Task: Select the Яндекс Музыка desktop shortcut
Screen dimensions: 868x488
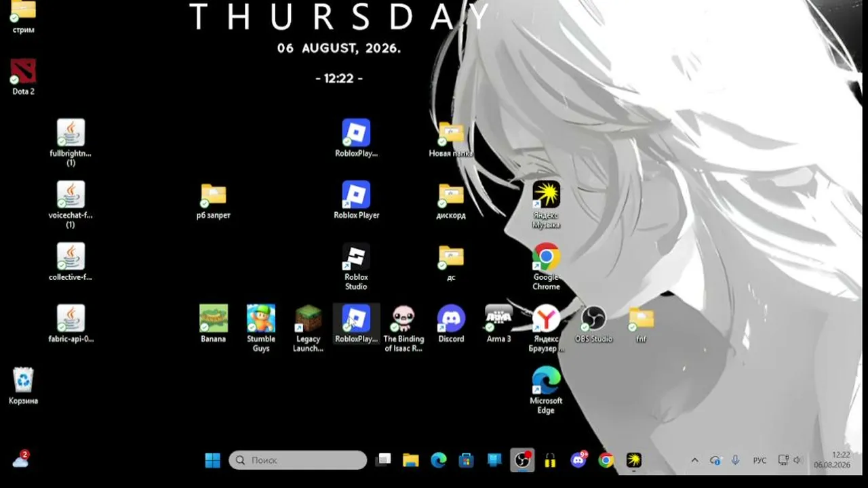Action: click(x=546, y=204)
